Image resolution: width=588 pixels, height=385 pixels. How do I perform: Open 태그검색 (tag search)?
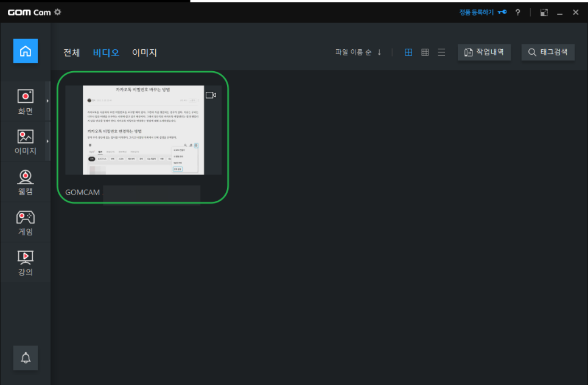click(548, 52)
